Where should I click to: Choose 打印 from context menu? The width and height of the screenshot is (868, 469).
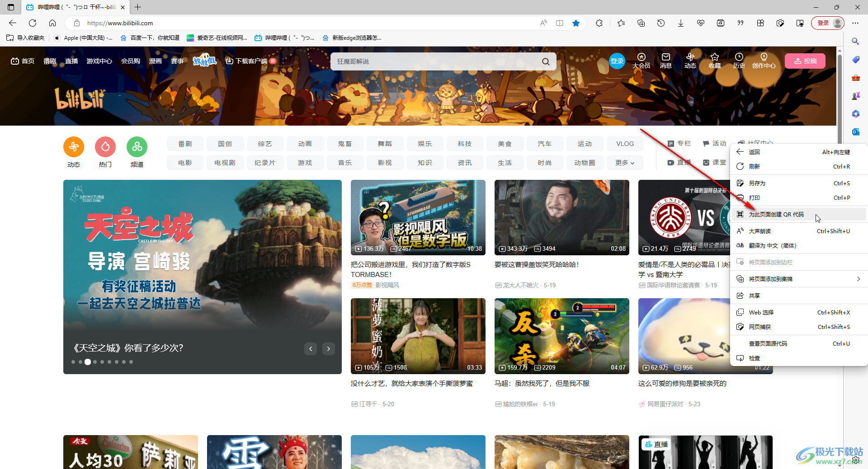798,197
